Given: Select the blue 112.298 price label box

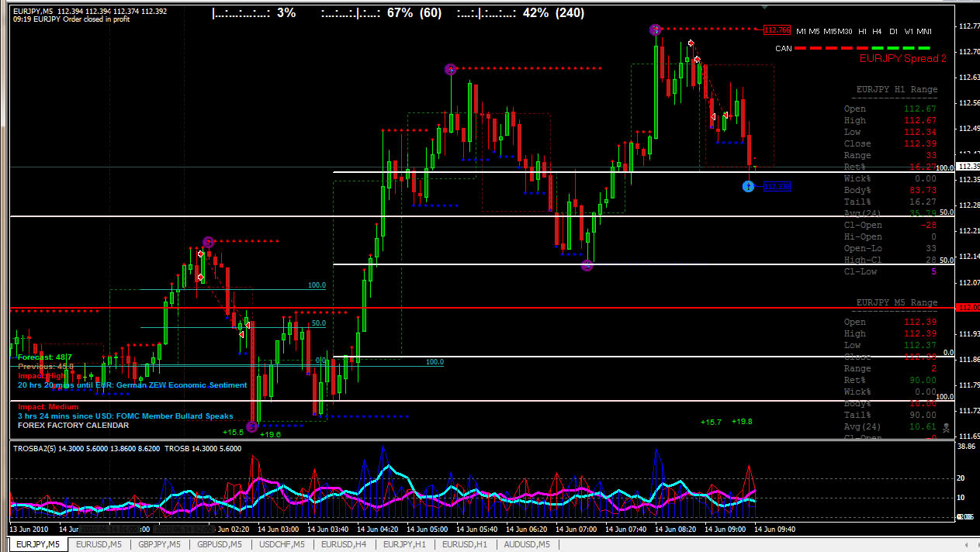Looking at the screenshot, I should click(x=777, y=186).
